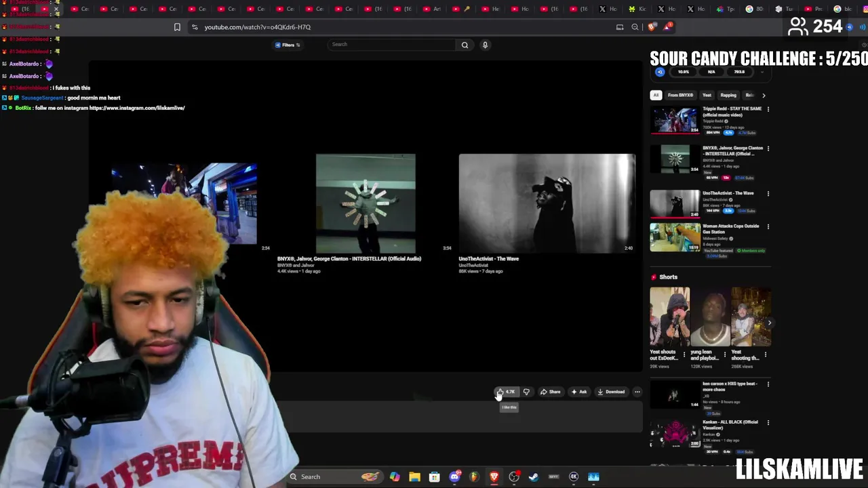Open File Explorer from the taskbar

(x=414, y=477)
